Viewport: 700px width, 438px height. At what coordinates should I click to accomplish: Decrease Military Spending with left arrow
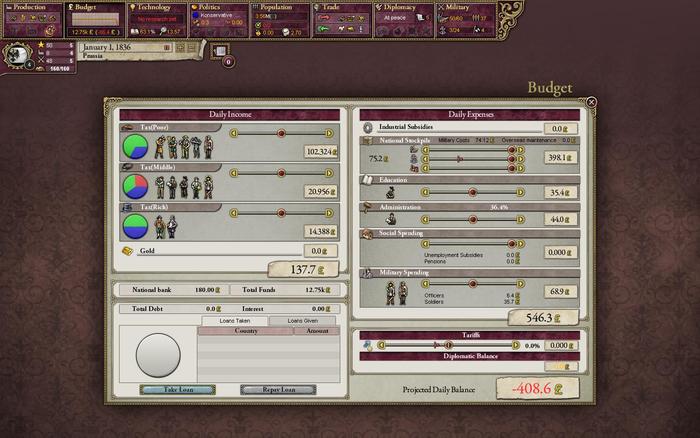425,284
